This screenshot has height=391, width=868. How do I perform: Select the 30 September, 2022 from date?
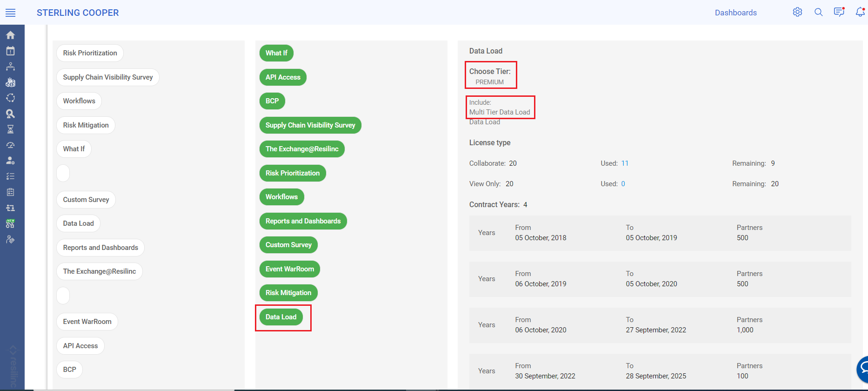[x=545, y=376]
